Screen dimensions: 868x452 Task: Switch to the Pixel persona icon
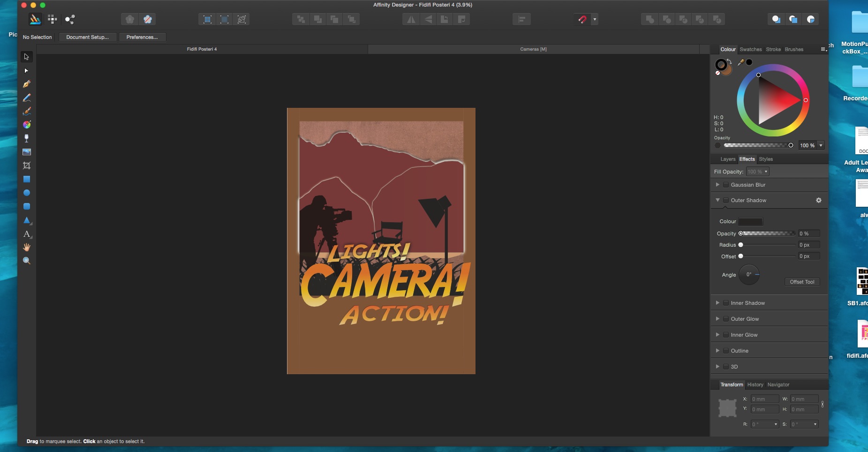(53, 19)
